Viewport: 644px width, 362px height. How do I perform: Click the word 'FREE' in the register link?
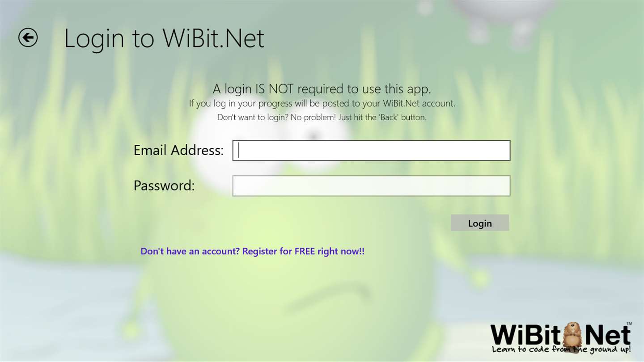click(x=305, y=251)
